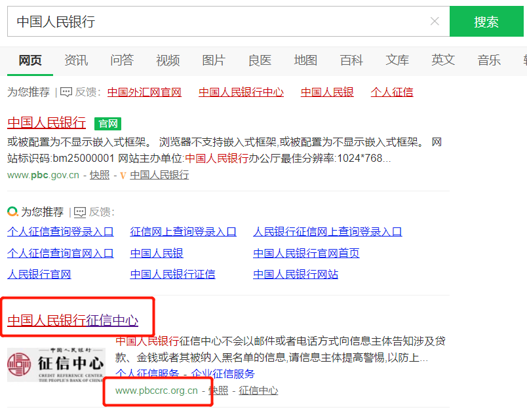The width and height of the screenshot is (527, 420).
Task: Open the 中国人民银行征信中心 result title
Action: [x=73, y=320]
